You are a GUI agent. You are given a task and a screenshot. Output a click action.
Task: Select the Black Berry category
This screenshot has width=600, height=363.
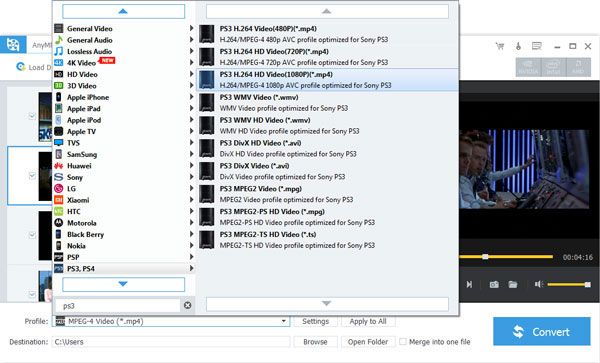pyautogui.click(x=124, y=234)
